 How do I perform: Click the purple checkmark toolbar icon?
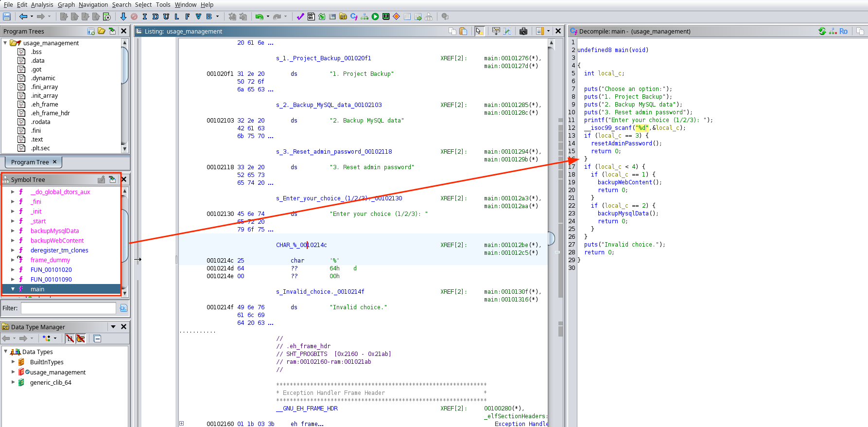[300, 17]
